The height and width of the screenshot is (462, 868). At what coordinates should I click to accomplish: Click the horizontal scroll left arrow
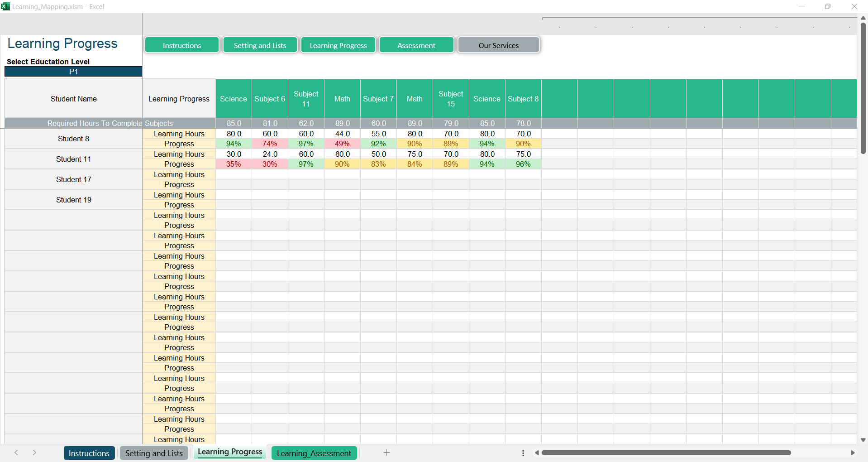coord(537,453)
